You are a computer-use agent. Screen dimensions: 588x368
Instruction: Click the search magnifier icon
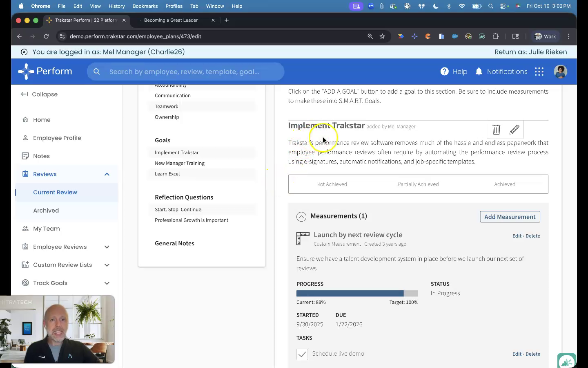click(97, 72)
